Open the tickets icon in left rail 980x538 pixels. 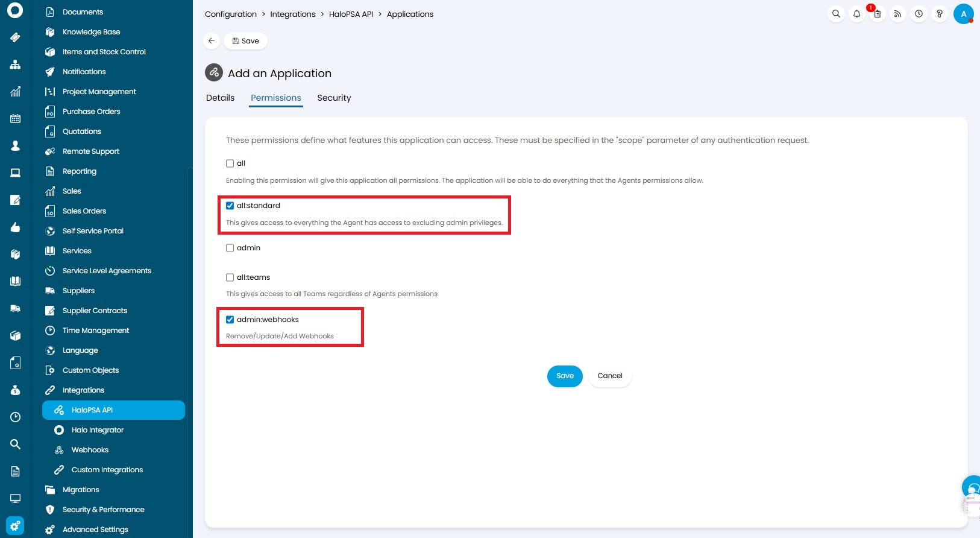pyautogui.click(x=15, y=37)
